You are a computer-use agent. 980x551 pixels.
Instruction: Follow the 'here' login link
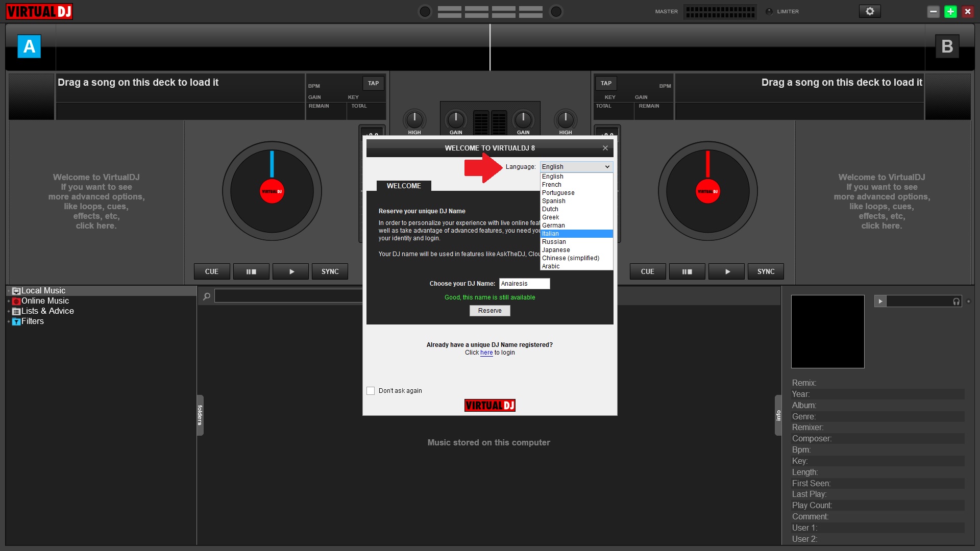[486, 353]
